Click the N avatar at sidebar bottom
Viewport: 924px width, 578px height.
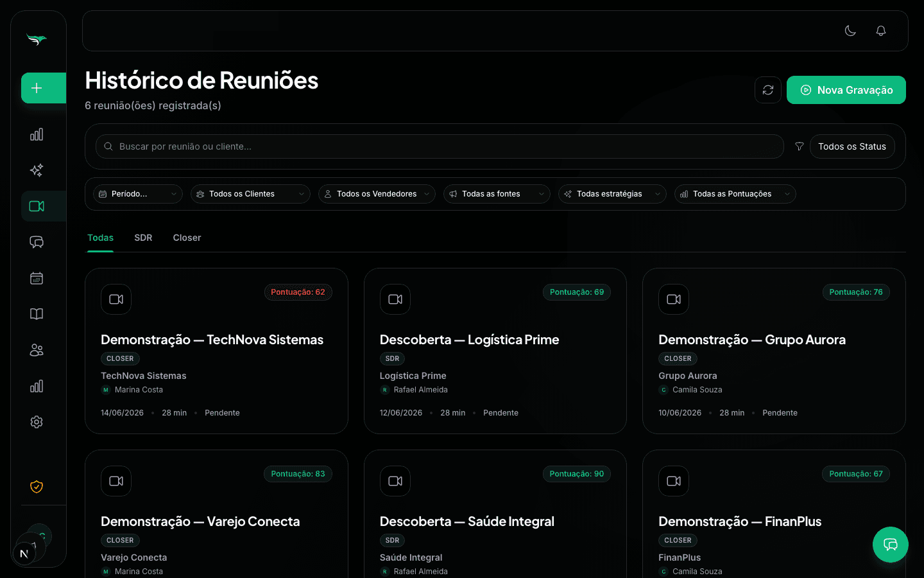[24, 554]
